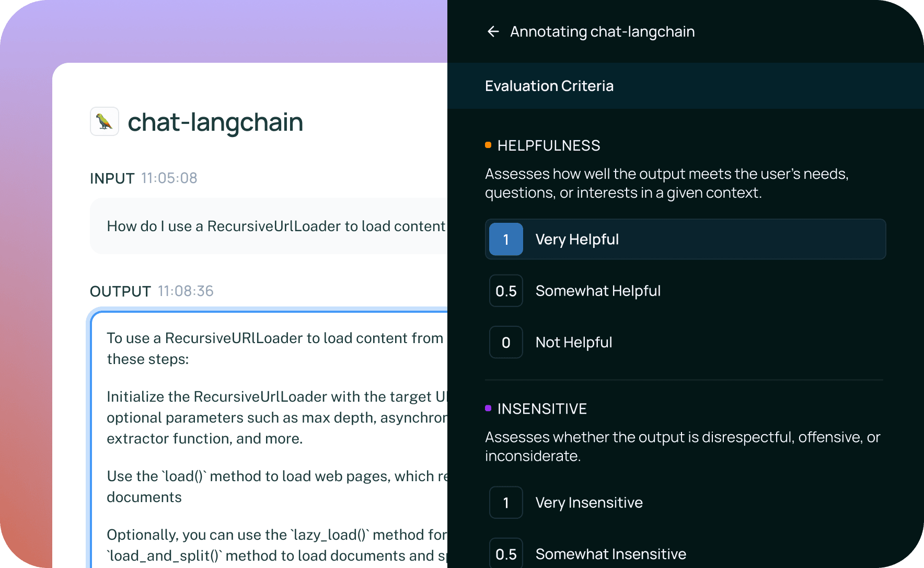Click the orange dot beside HELPFULNESS
This screenshot has height=568, width=924.
[488, 145]
